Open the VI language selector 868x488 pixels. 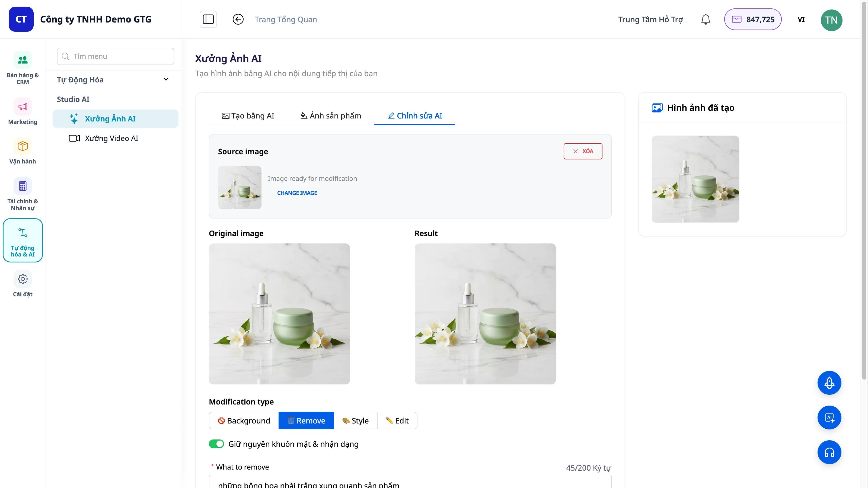click(801, 19)
